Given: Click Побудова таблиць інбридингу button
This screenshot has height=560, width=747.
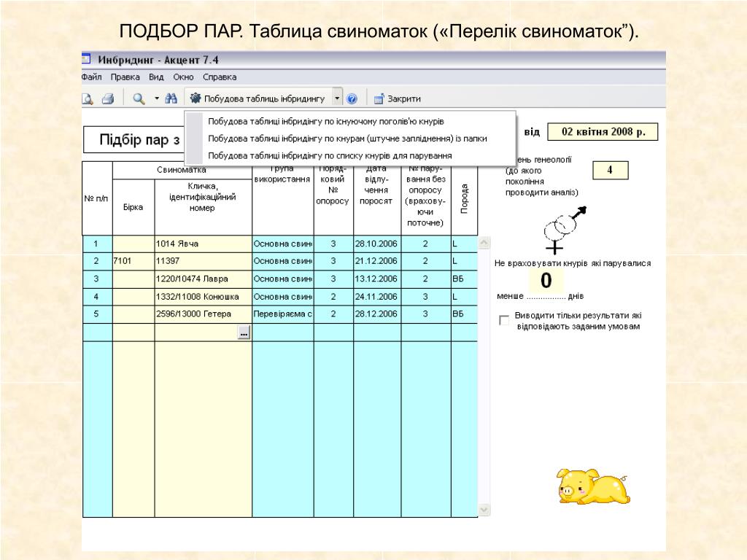Looking at the screenshot, I should [258, 98].
